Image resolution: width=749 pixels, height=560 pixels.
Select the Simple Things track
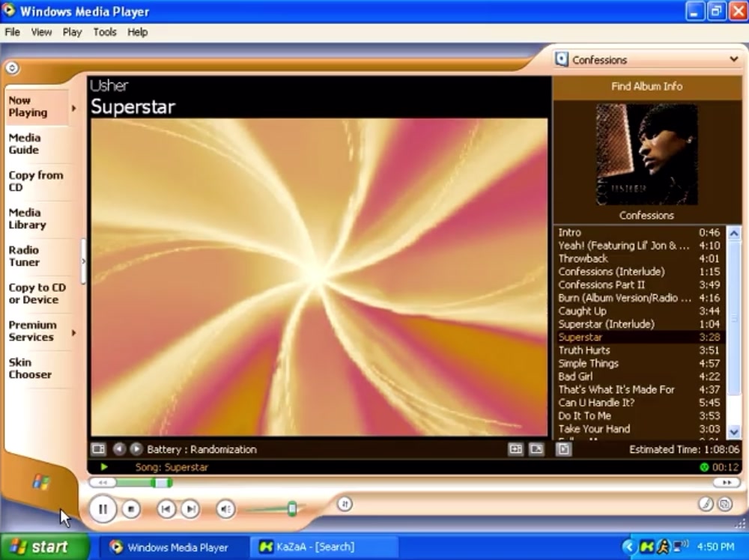click(x=640, y=363)
